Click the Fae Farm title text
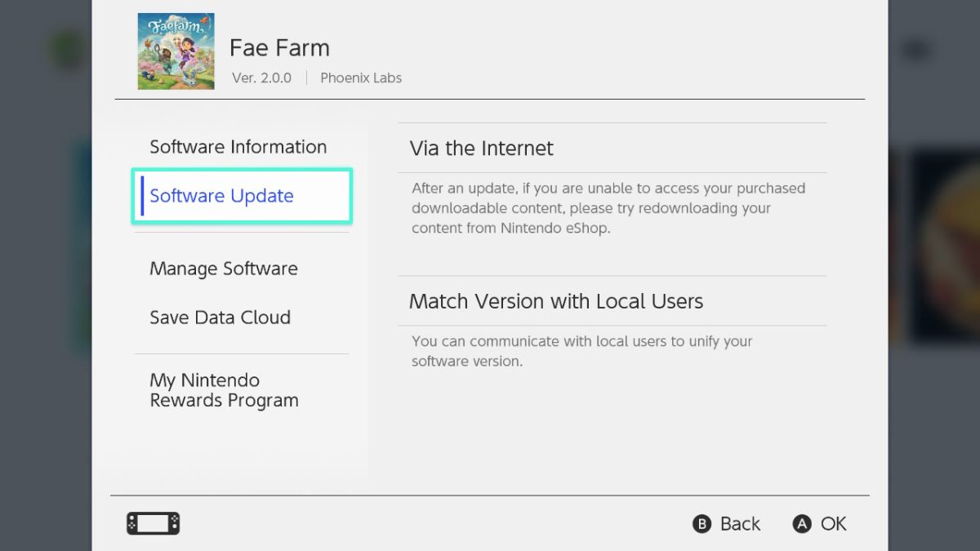980x551 pixels. pyautogui.click(x=279, y=47)
